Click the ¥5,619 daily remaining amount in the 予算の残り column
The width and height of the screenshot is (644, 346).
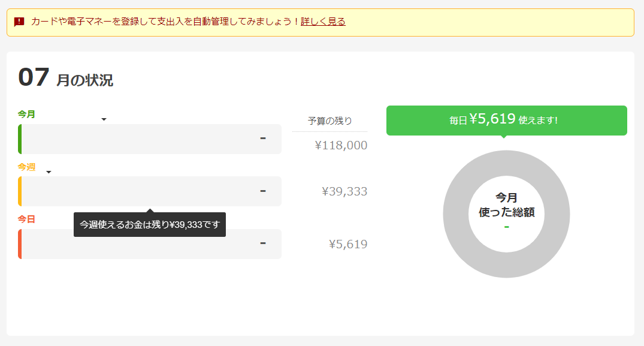pos(348,245)
